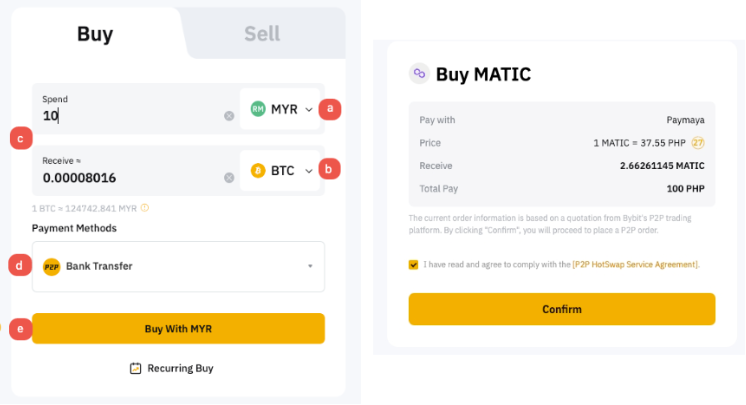The height and width of the screenshot is (405, 746).
Task: Click the MATIC coin icon
Action: tap(419, 74)
